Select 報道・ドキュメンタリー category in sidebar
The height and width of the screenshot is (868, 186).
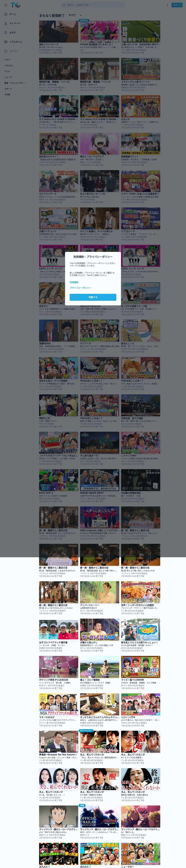pos(14,83)
